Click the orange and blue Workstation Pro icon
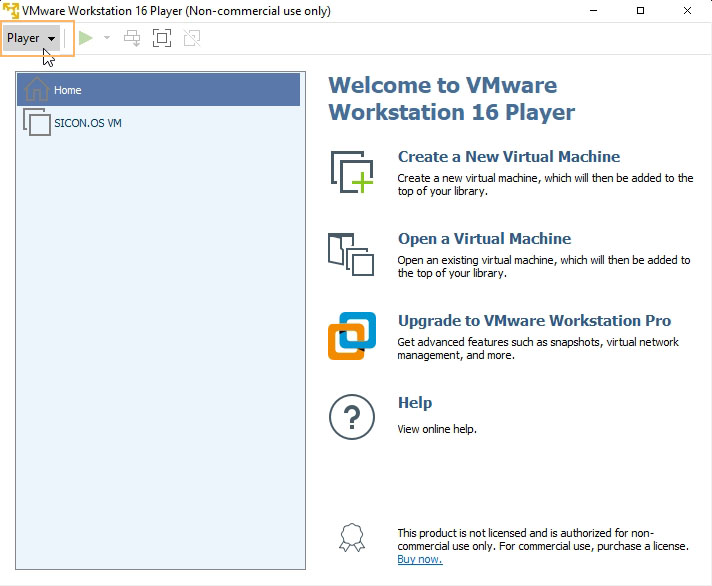The image size is (712, 586). 351,335
